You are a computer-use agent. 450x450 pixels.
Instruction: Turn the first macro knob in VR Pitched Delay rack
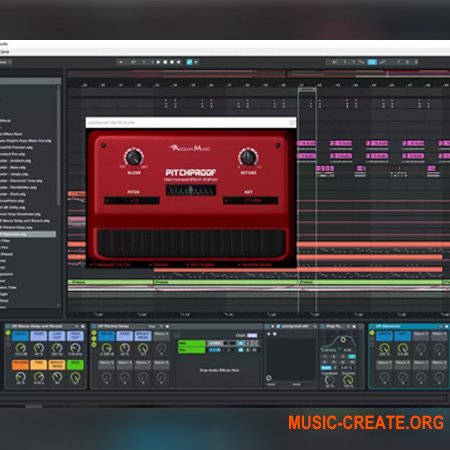(107, 349)
